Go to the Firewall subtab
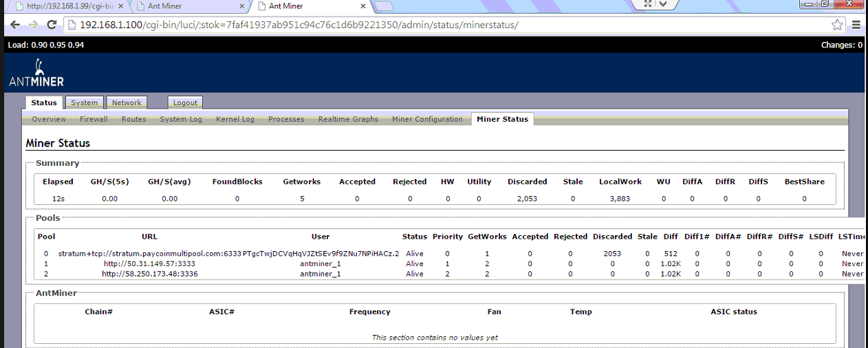 point(94,119)
